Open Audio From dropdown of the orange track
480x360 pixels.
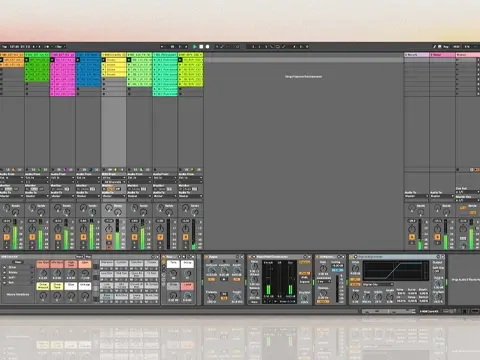coord(12,178)
